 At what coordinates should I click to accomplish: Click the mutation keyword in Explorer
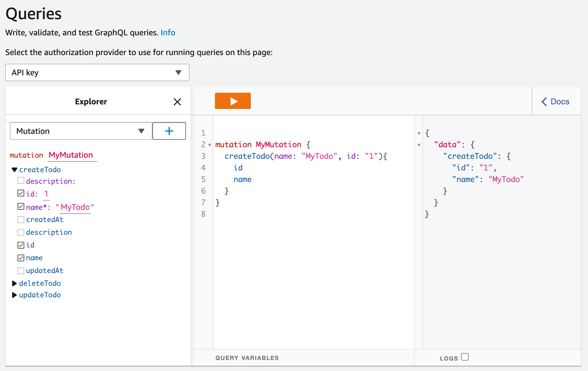[x=26, y=155]
